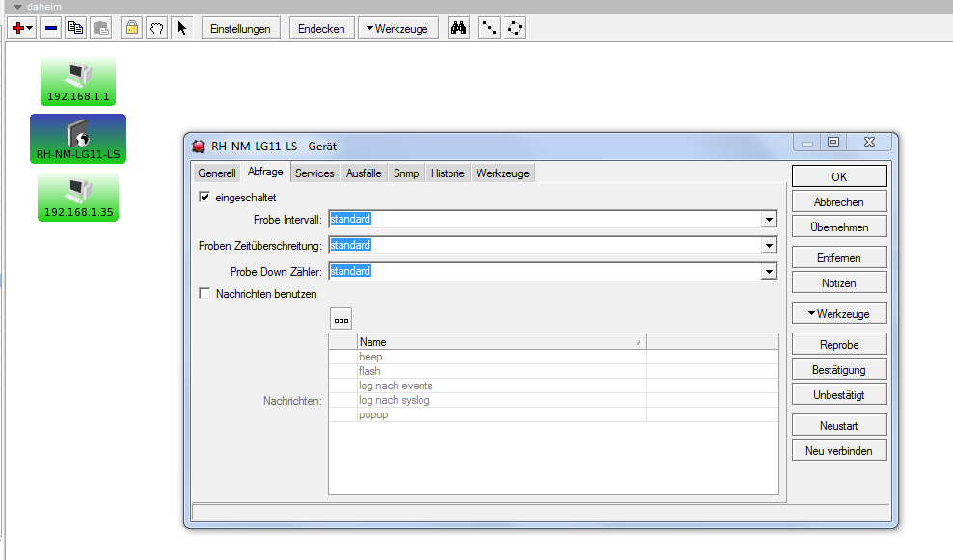Open the Werkzeuge dropdown in dialog sidebar
Screen dimensions: 953x560
click(x=838, y=314)
